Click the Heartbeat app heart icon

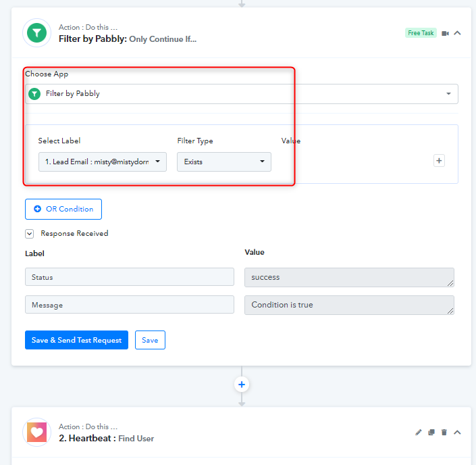pyautogui.click(x=36, y=432)
